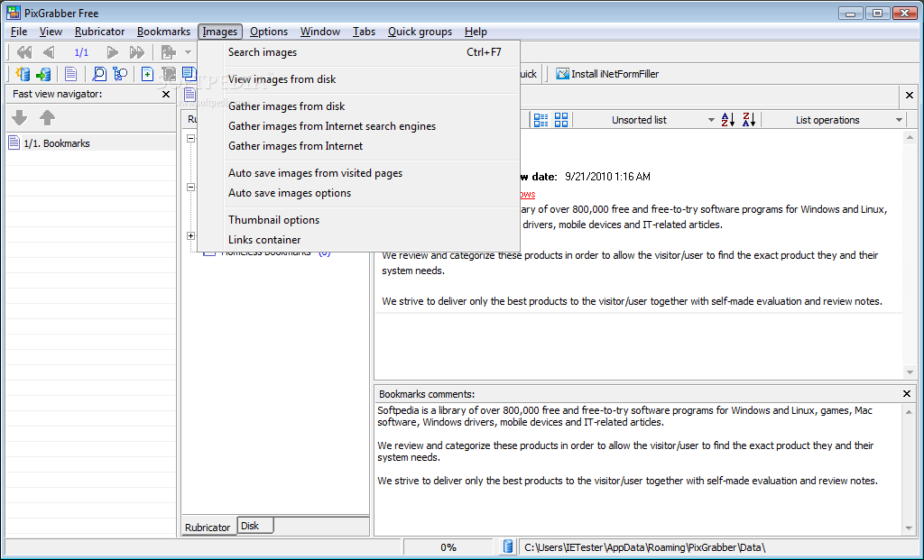Go to previous page arrow
The image size is (924, 560).
49,52
